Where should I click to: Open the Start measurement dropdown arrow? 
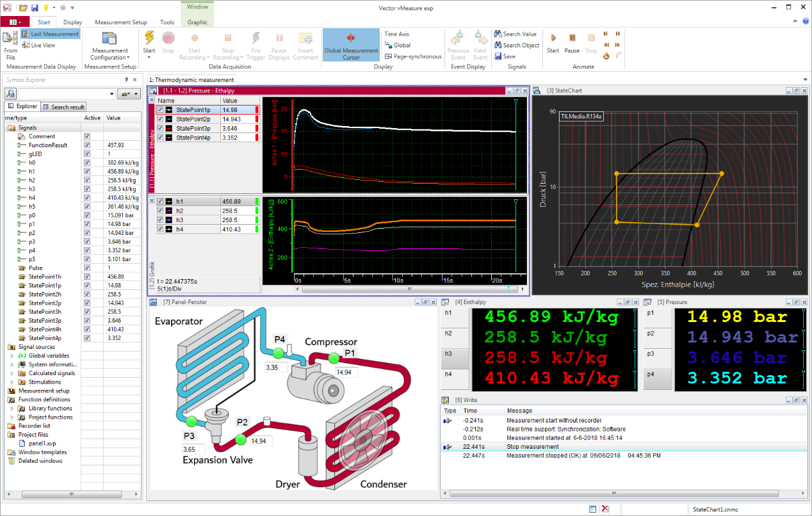(149, 58)
